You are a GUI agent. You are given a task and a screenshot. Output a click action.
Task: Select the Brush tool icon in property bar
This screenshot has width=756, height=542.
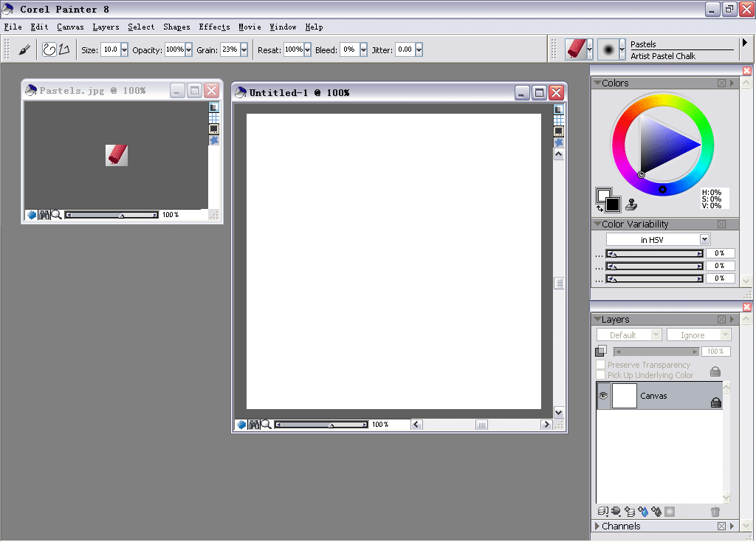coord(24,49)
